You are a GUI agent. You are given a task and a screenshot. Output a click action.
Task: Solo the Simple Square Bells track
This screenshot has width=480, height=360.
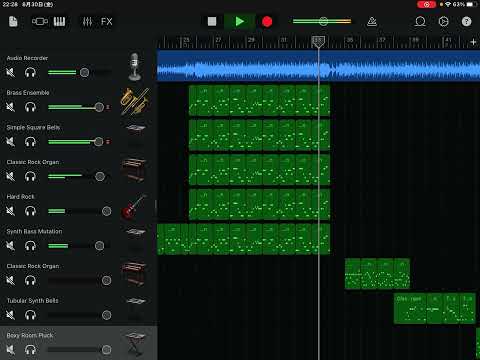click(30, 142)
